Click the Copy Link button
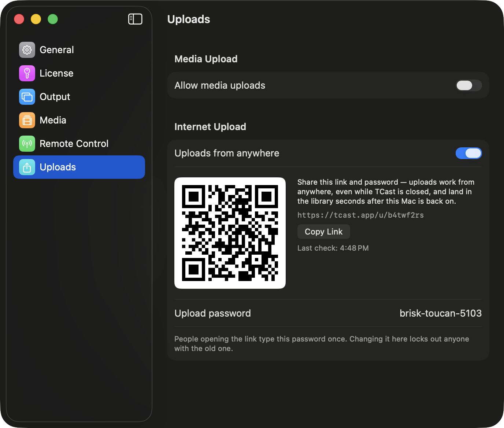This screenshot has height=428, width=504. 324,232
